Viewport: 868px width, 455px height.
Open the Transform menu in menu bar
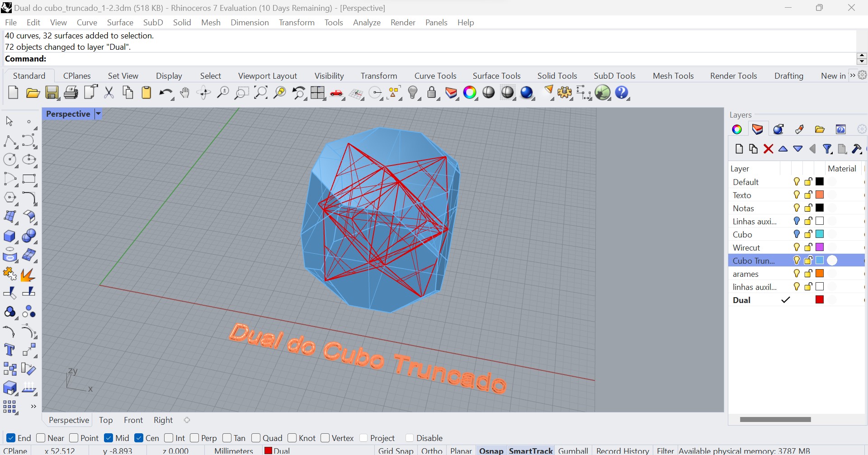pyautogui.click(x=297, y=23)
